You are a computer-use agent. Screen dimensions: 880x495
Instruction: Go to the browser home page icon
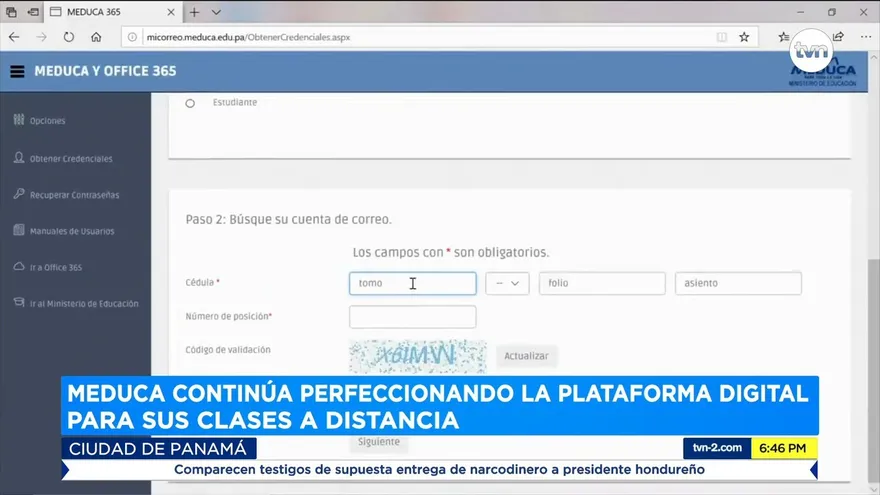point(97,37)
